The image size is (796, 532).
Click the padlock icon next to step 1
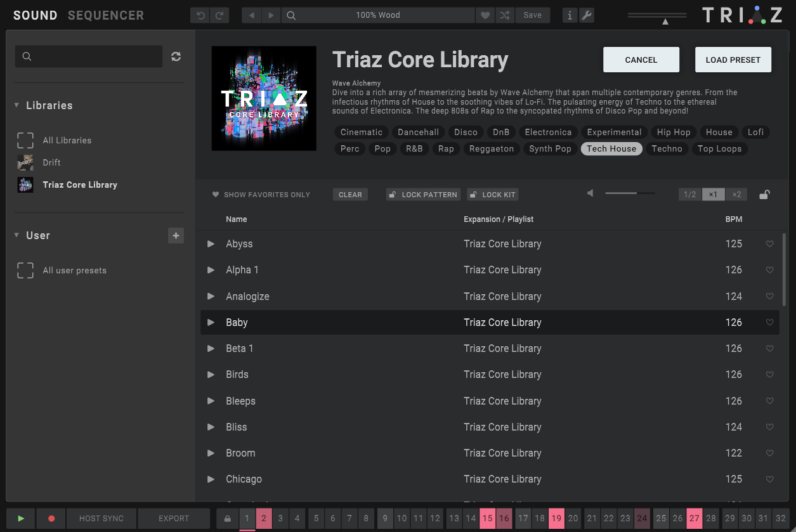click(x=227, y=518)
